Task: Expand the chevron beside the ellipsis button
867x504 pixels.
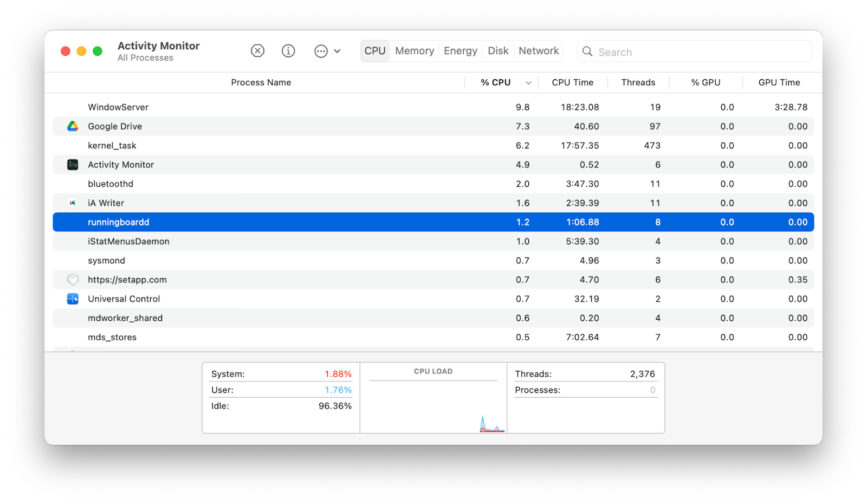Action: coord(337,51)
